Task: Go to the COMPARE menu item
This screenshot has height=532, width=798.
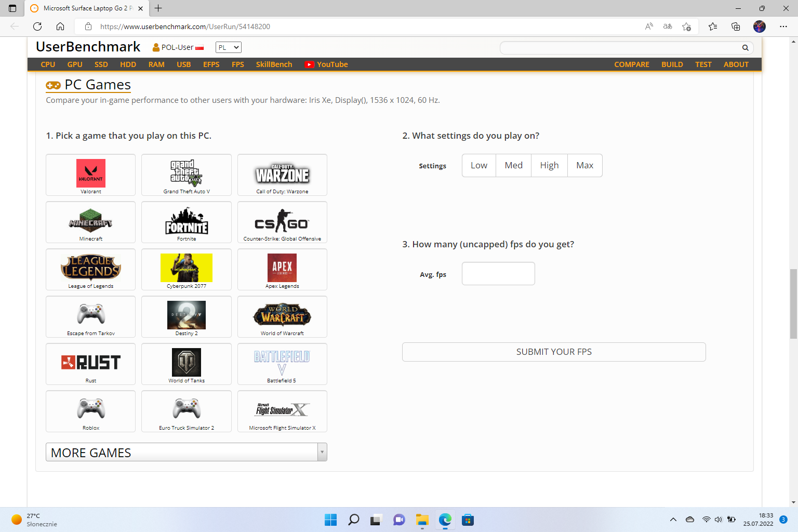Action: 631,64
